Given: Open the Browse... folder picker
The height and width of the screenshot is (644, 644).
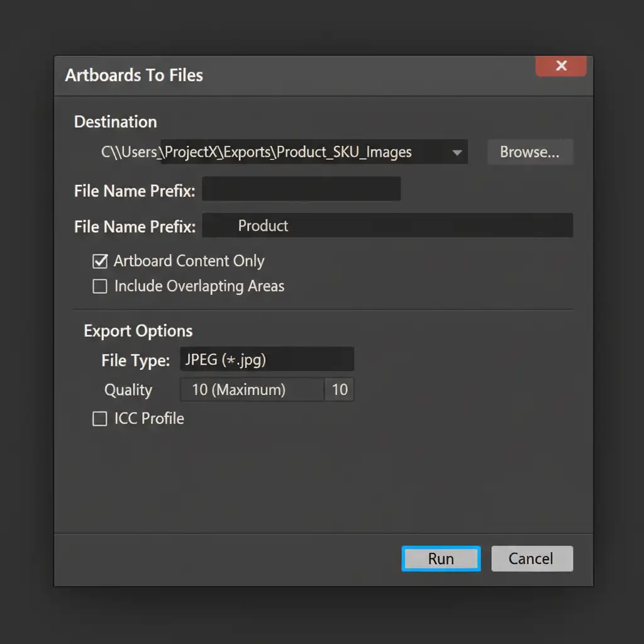Looking at the screenshot, I should pyautogui.click(x=530, y=152).
